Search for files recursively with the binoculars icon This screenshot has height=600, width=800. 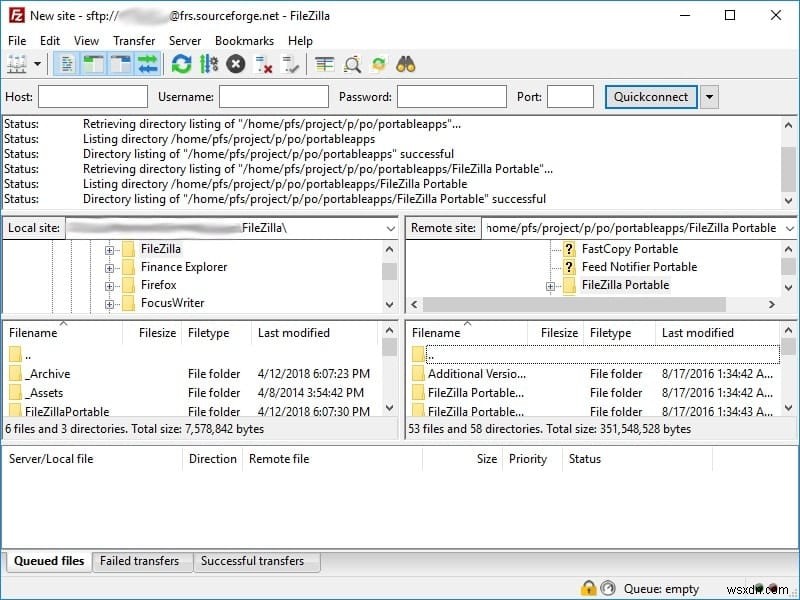coord(403,63)
